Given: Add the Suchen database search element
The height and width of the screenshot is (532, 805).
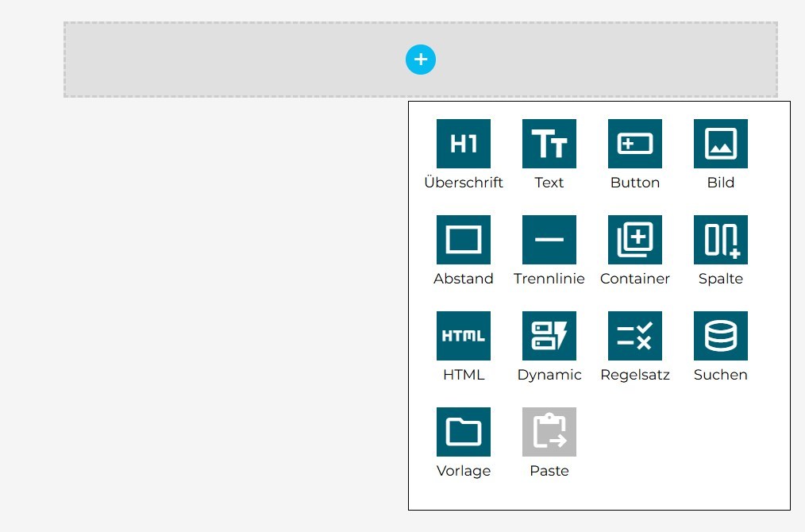Looking at the screenshot, I should (721, 336).
